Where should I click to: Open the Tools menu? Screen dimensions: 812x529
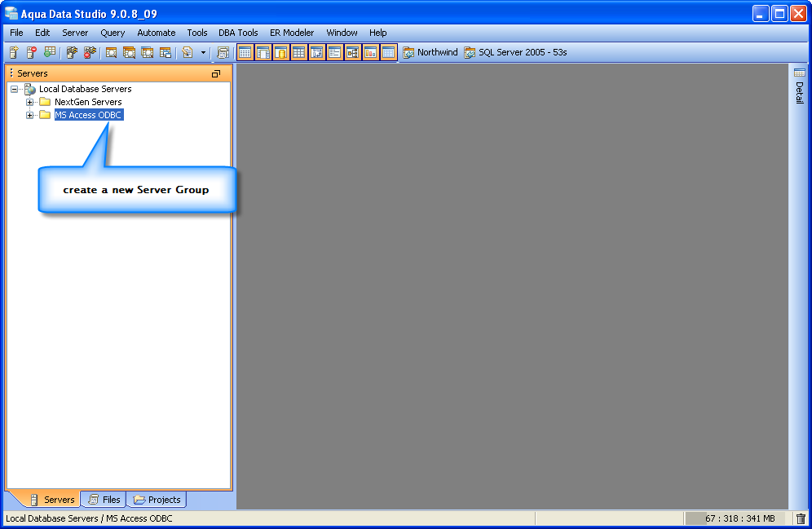[197, 33]
